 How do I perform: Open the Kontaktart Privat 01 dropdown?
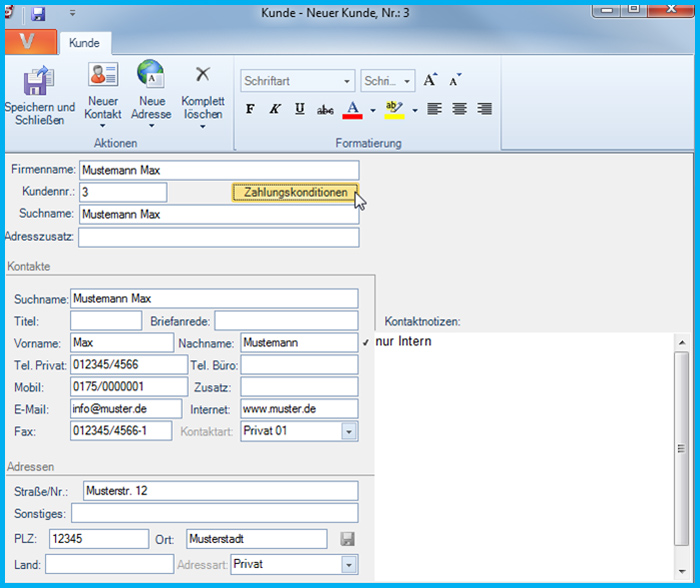[349, 432]
